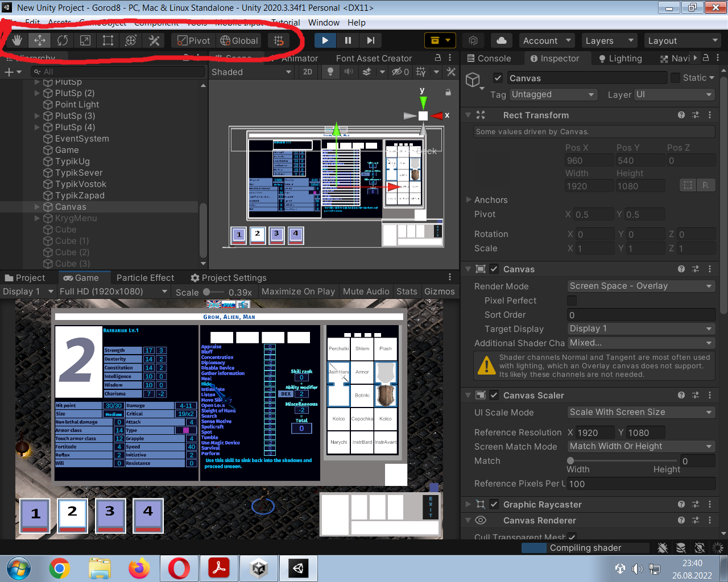This screenshot has width=728, height=582.
Task: Toggle Canvas Scaler component checkbox
Action: (x=494, y=395)
